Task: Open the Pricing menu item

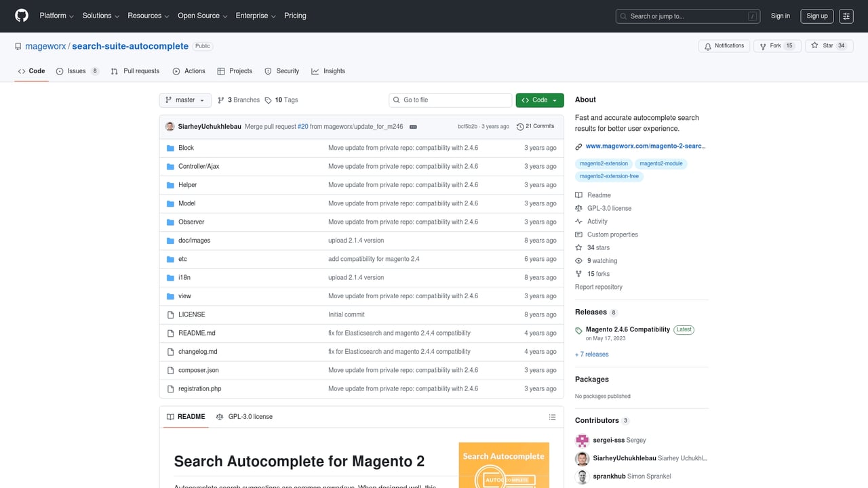Action: coord(295,16)
